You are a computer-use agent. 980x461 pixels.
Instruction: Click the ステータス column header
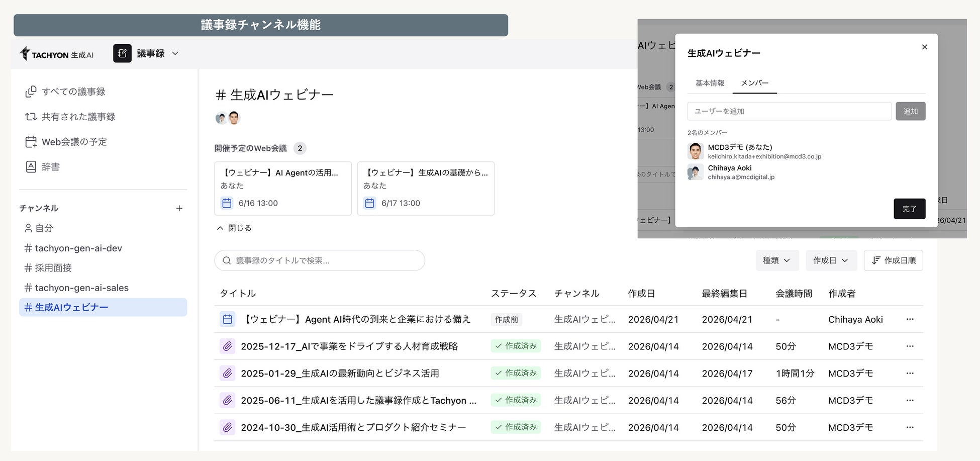(514, 294)
